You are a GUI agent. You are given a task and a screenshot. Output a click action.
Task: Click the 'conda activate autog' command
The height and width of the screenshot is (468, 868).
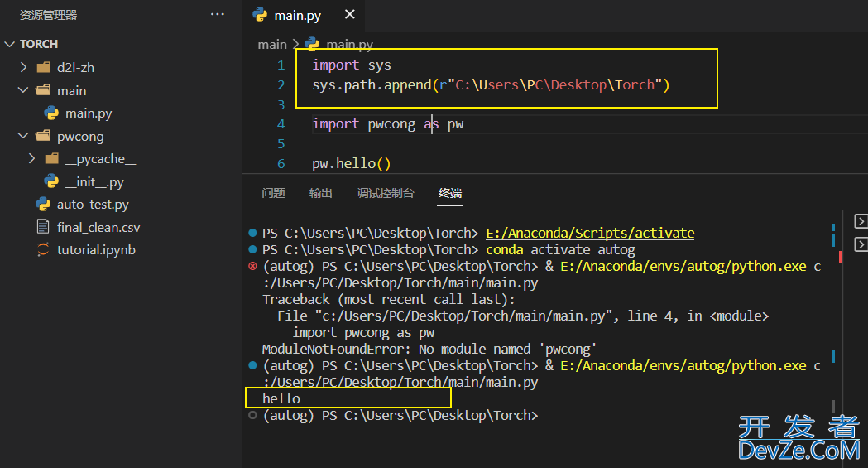tap(560, 250)
